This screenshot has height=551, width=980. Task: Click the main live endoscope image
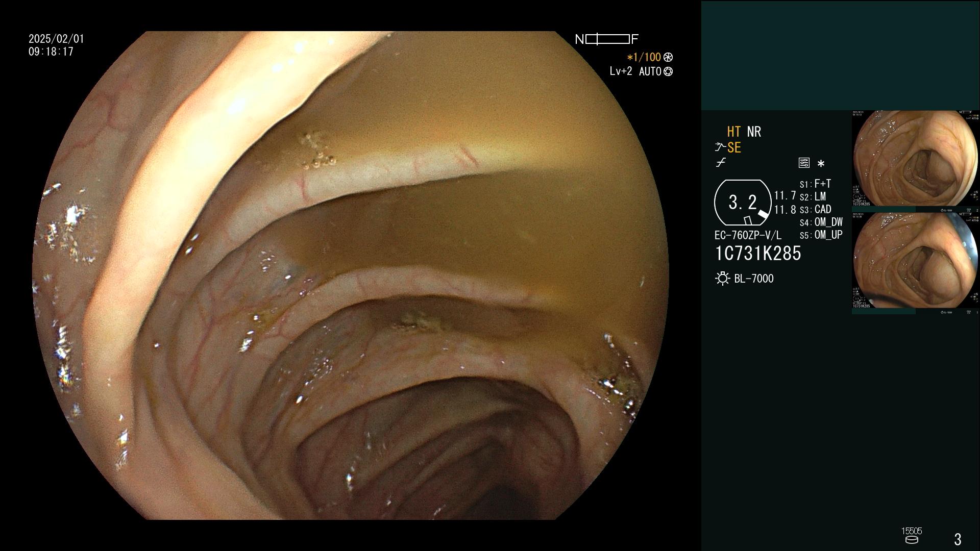pos(351,275)
